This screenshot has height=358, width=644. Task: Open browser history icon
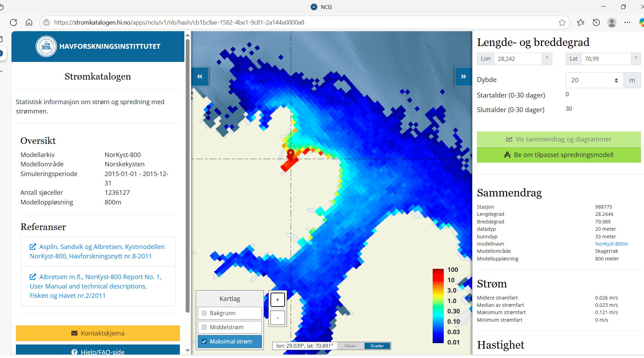(596, 22)
